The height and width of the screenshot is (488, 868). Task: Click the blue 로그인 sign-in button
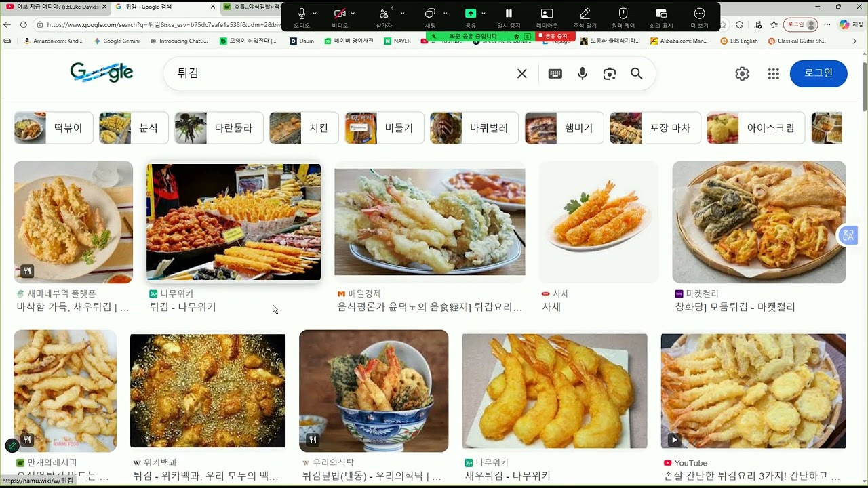point(818,73)
